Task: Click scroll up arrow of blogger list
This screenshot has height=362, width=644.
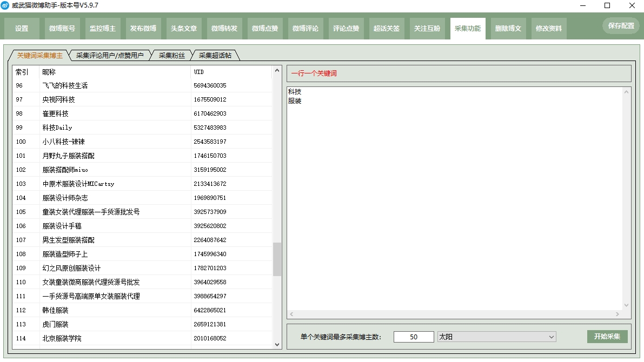Action: point(277,71)
